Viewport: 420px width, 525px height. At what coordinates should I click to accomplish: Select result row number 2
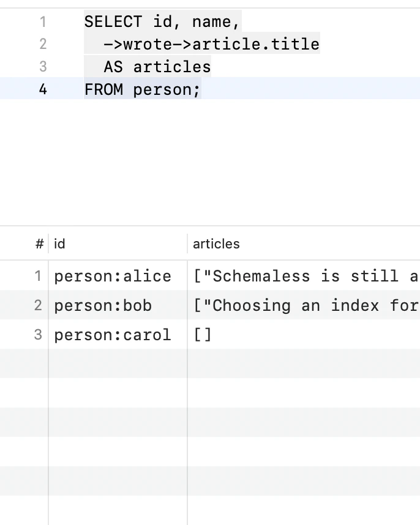[38, 305]
